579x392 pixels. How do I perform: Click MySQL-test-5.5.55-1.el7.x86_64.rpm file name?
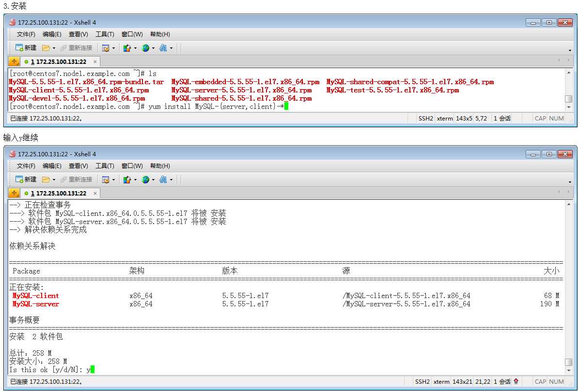pos(392,90)
